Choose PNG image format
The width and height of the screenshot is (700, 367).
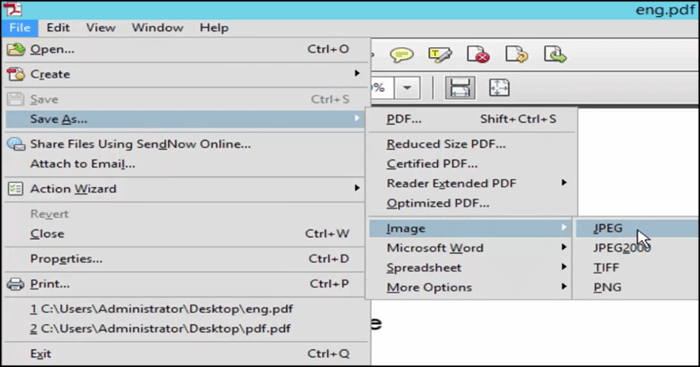click(x=637, y=288)
